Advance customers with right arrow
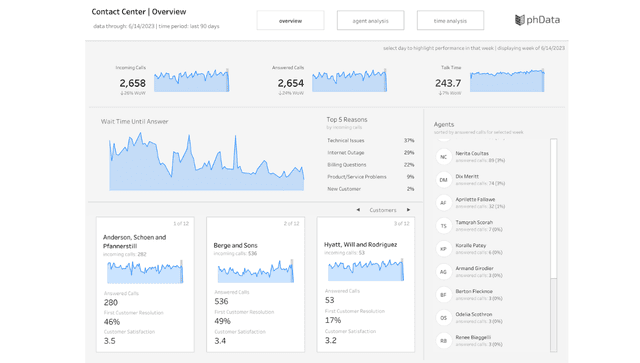This screenshot has height=363, width=640. tap(408, 210)
